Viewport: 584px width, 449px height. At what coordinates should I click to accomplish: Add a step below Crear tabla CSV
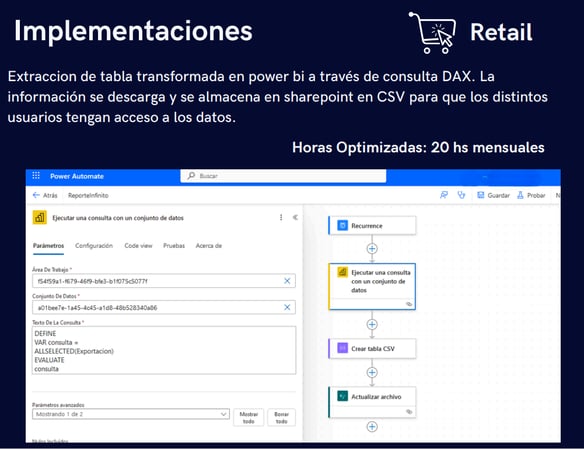pos(372,372)
